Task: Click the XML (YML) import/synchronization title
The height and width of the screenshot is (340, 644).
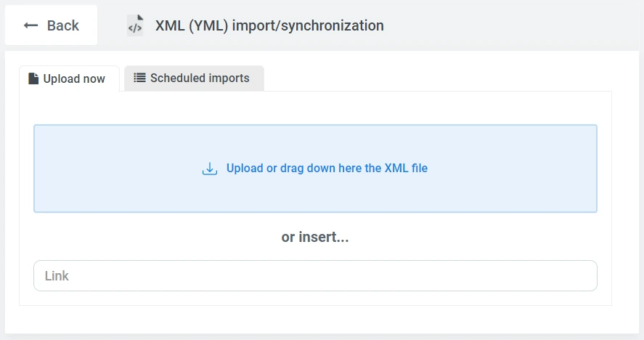Action: pos(269,25)
